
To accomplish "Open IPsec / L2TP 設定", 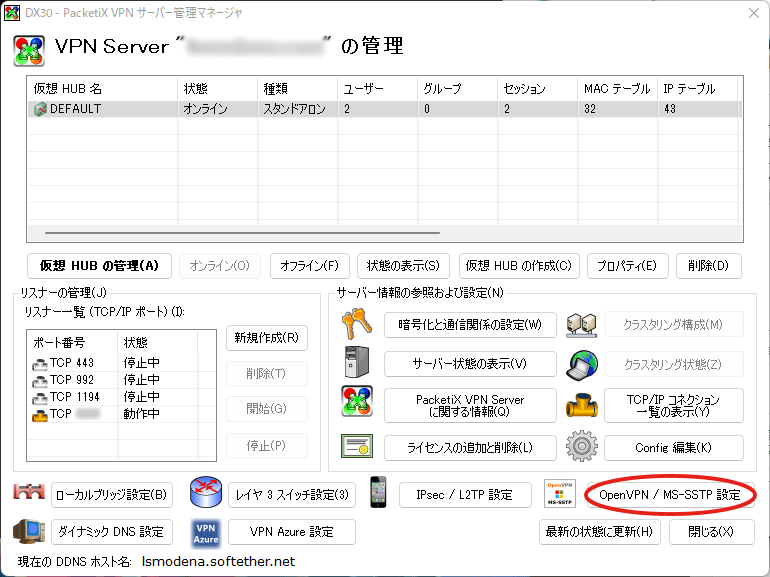I will [x=465, y=495].
